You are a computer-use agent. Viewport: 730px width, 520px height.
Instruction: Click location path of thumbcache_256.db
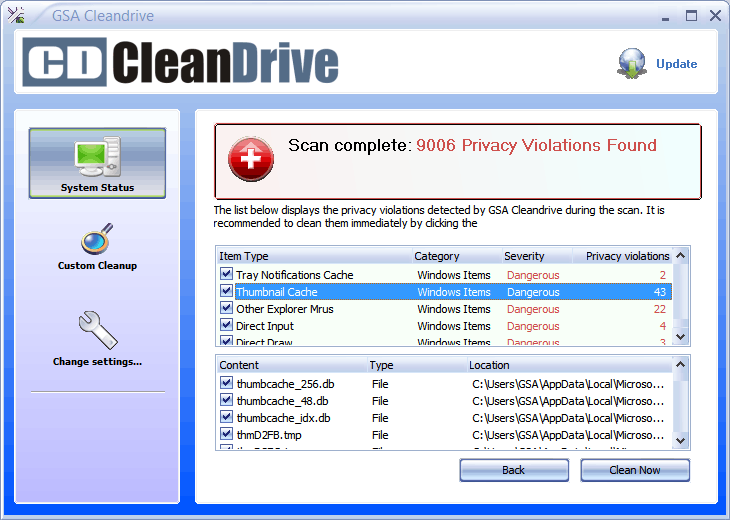click(x=568, y=384)
